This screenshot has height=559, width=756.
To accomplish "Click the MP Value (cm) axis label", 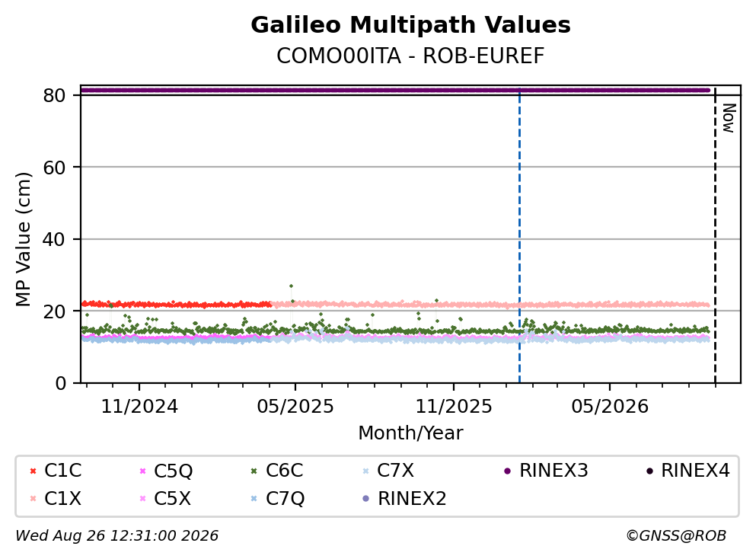I will [x=23, y=239].
